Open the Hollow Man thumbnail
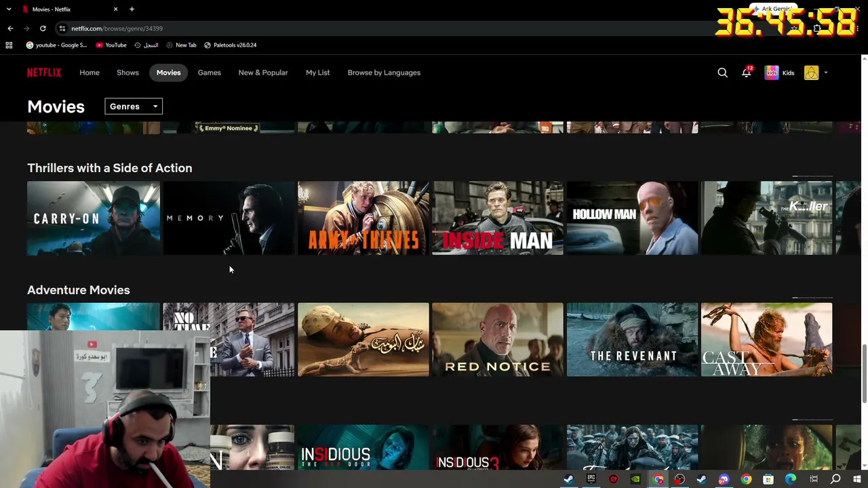 point(633,218)
